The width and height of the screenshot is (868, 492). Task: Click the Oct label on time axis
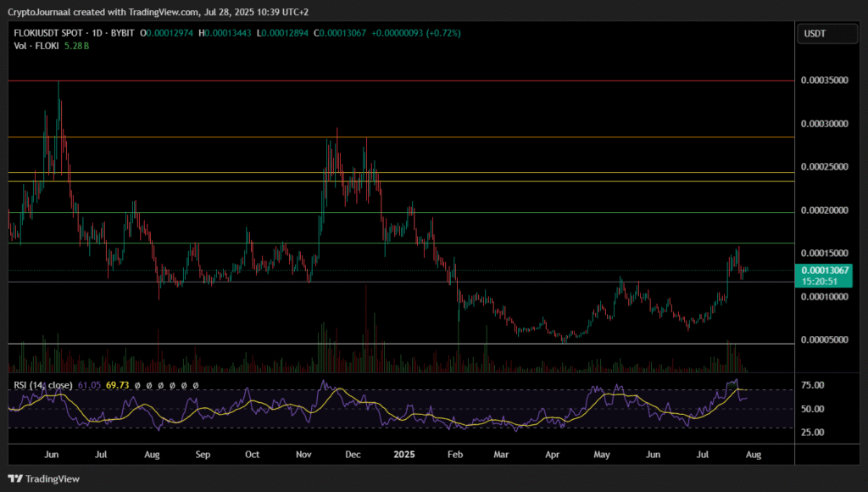(x=252, y=455)
